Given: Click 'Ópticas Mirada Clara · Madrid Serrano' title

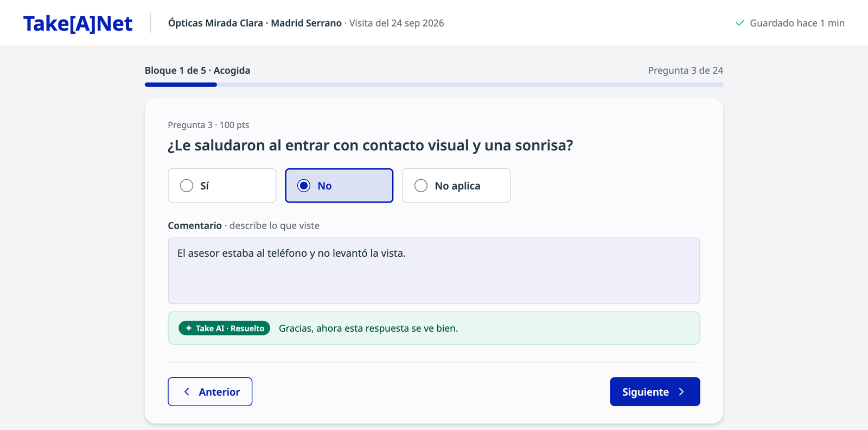Looking at the screenshot, I should coord(255,23).
